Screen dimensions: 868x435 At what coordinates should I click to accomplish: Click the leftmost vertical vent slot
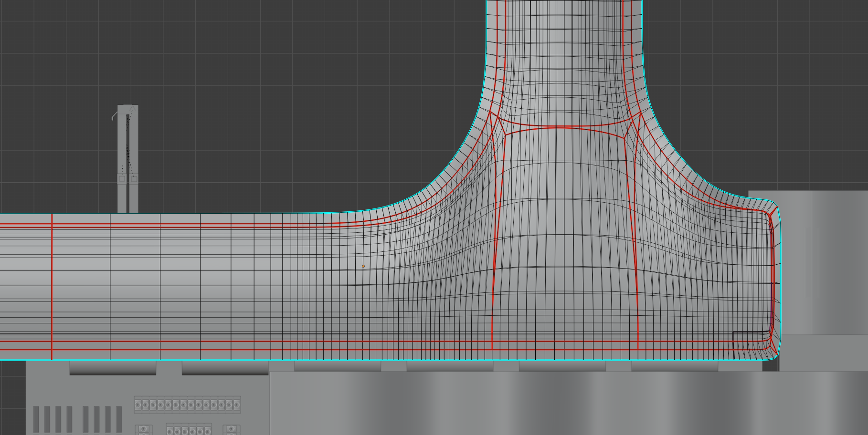36,420
